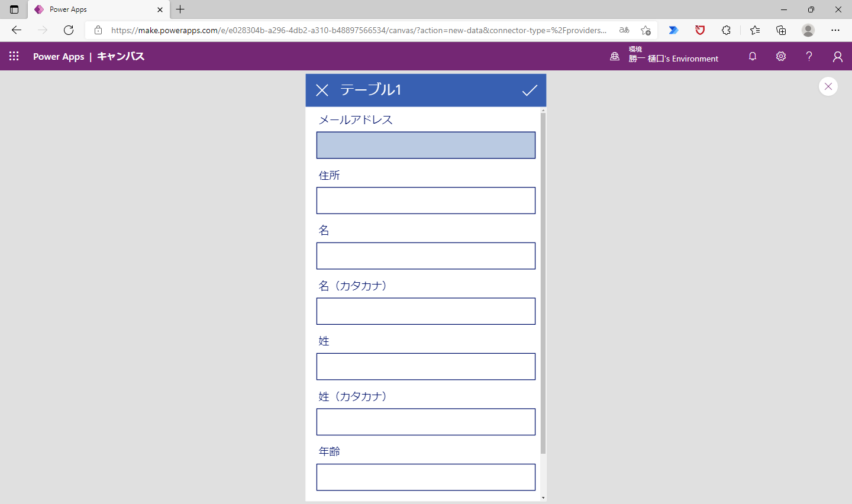The image size is (852, 504).
Task: Go back to the previous page
Action: tap(17, 30)
